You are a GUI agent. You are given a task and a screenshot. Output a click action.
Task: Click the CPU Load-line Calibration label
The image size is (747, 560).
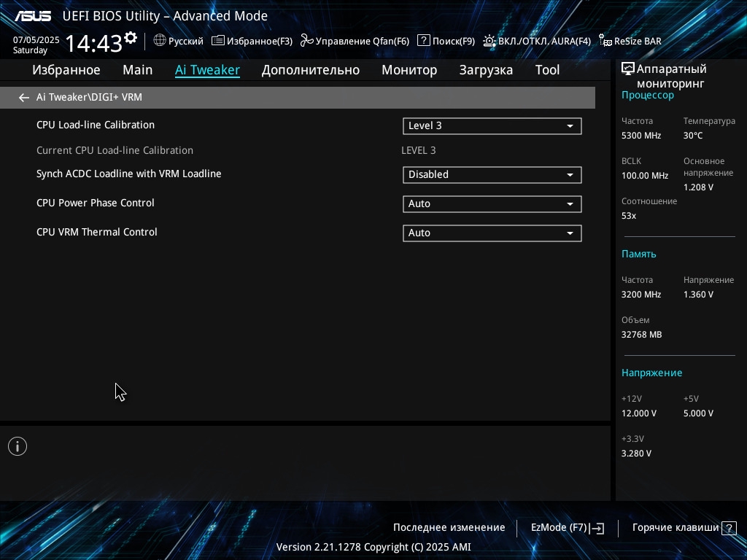click(x=96, y=125)
